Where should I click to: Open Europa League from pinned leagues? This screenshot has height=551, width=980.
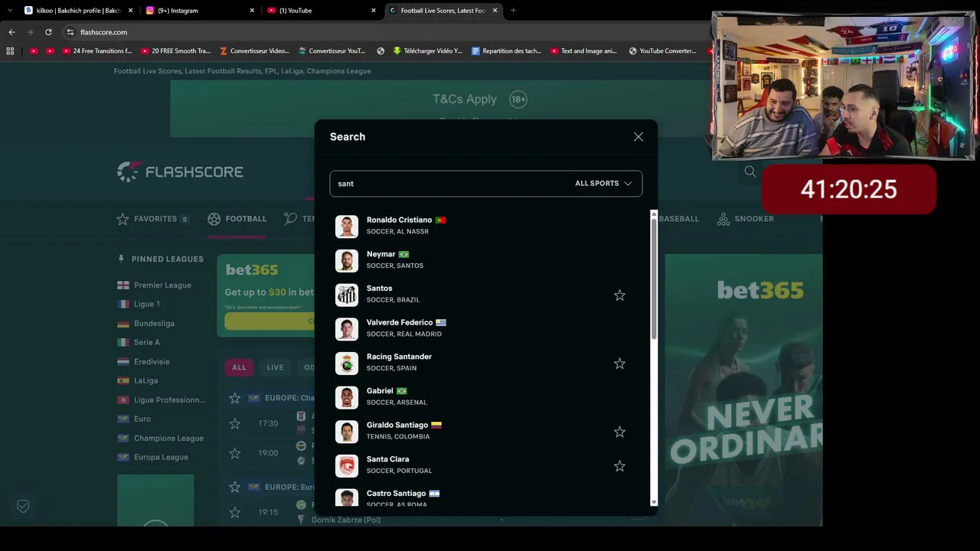152,458
